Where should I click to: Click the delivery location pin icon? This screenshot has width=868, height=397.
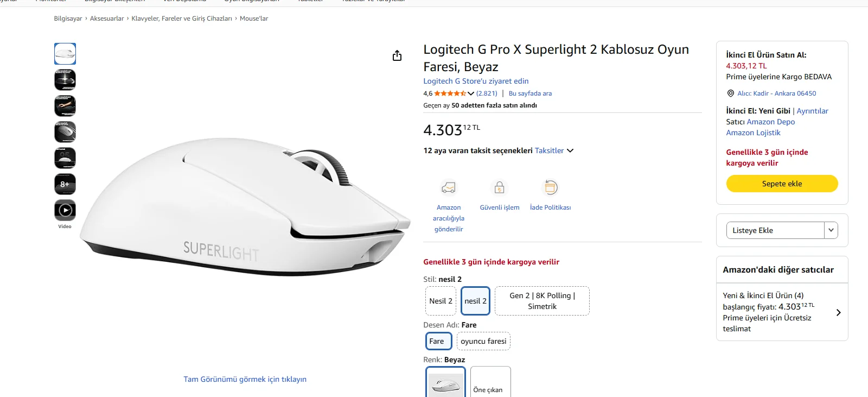(731, 93)
